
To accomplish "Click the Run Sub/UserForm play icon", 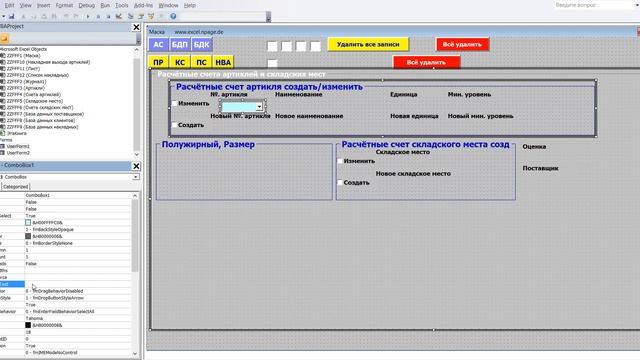I will tap(88, 16).
